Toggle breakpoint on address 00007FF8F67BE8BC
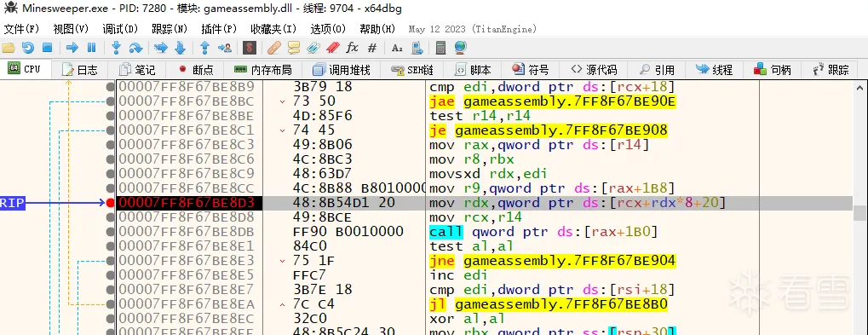The width and height of the screenshot is (868, 335). 110,101
